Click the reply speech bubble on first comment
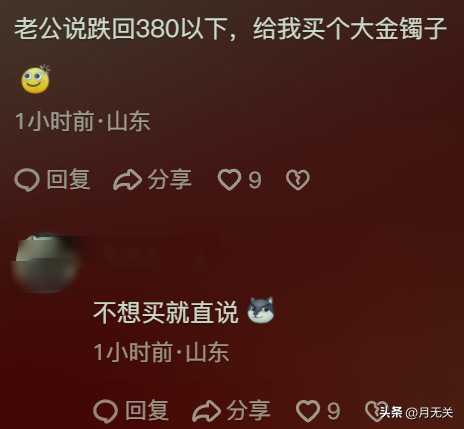This screenshot has height=429, width=464. (x=27, y=180)
